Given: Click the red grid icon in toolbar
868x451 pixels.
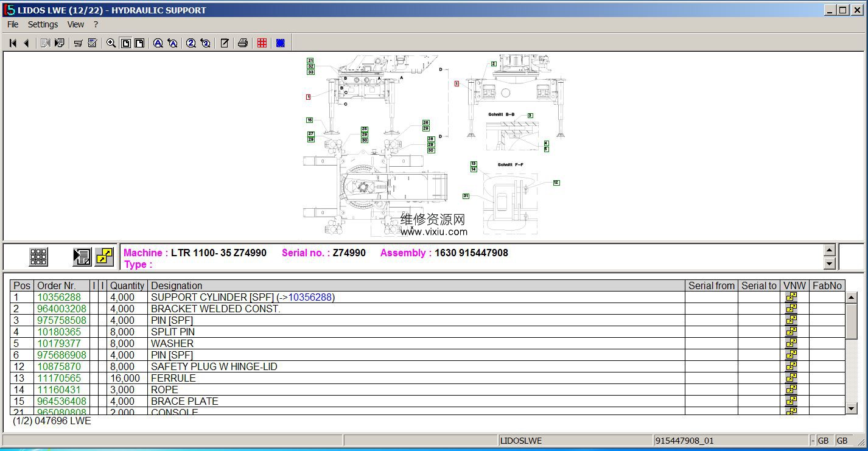Looking at the screenshot, I should click(262, 43).
